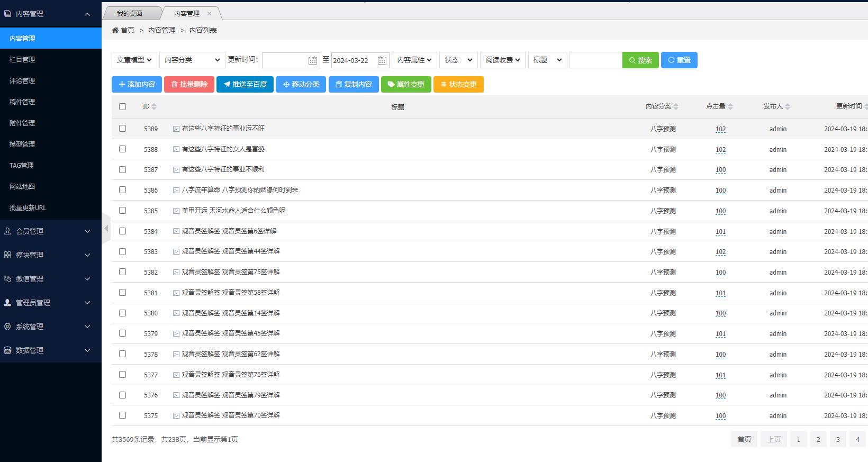Open the 内容属性 dropdown filter
The height and width of the screenshot is (462, 868).
(x=414, y=60)
